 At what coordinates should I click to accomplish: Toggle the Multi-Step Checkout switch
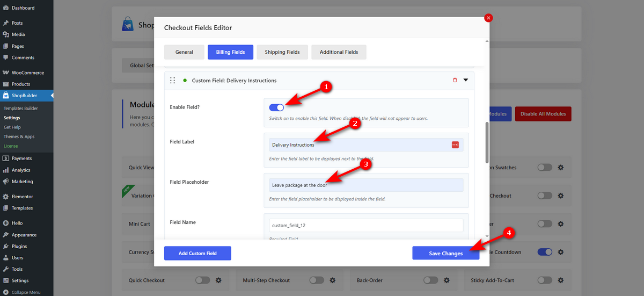pyautogui.click(x=317, y=280)
